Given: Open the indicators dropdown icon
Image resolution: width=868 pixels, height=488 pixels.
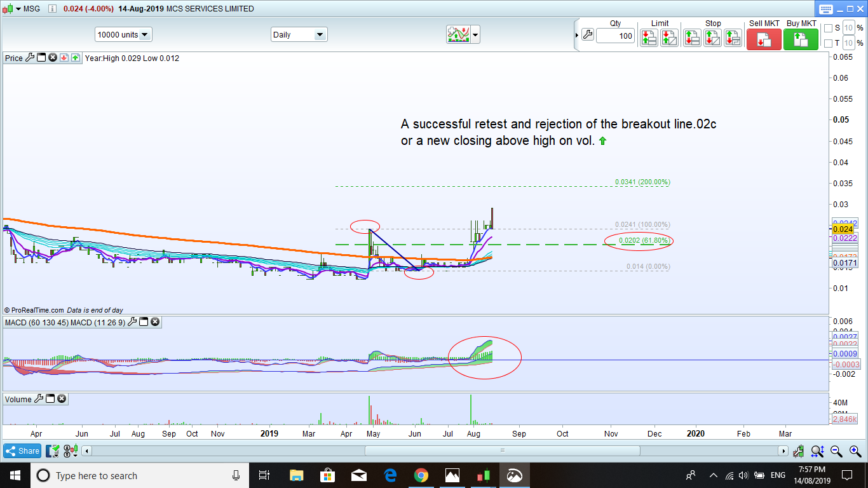Looking at the screenshot, I should [x=71, y=451].
